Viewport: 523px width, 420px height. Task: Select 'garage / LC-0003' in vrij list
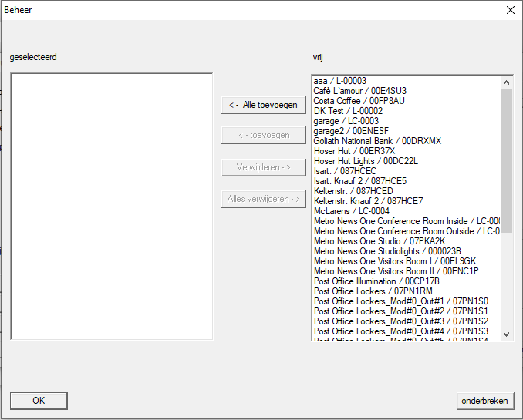click(346, 121)
